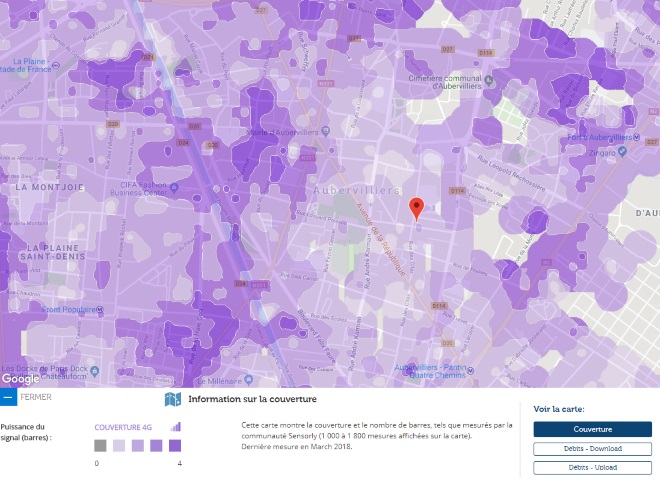660x489 pixels.
Task: Click the darkest purple four-bar legend swatch
Action: [x=175, y=446]
